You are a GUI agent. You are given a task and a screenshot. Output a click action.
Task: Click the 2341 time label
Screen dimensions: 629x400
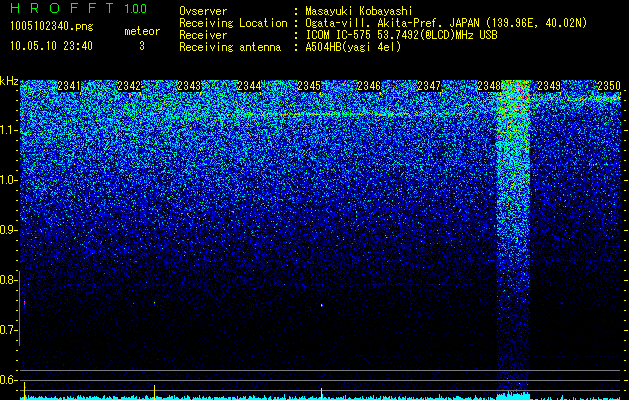69,86
